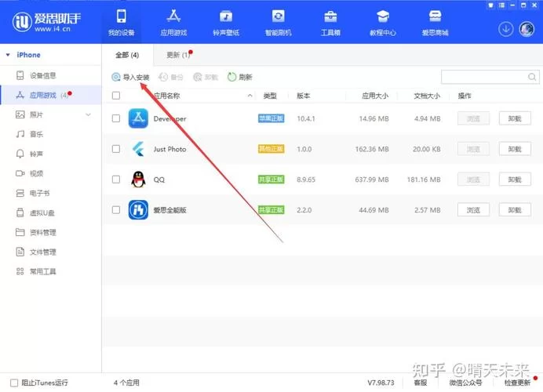543x392 pixels.
Task: Click the 爱思全能版 app icon
Action: (138, 209)
